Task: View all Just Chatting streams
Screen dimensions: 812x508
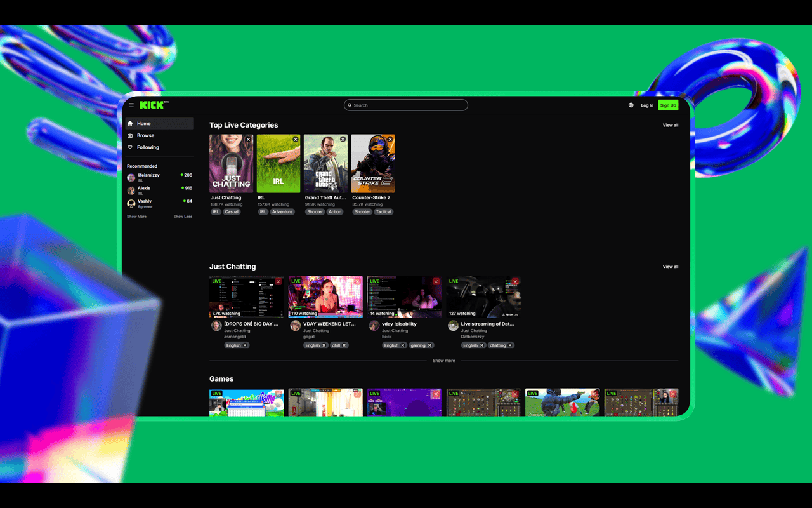Action: (671, 267)
